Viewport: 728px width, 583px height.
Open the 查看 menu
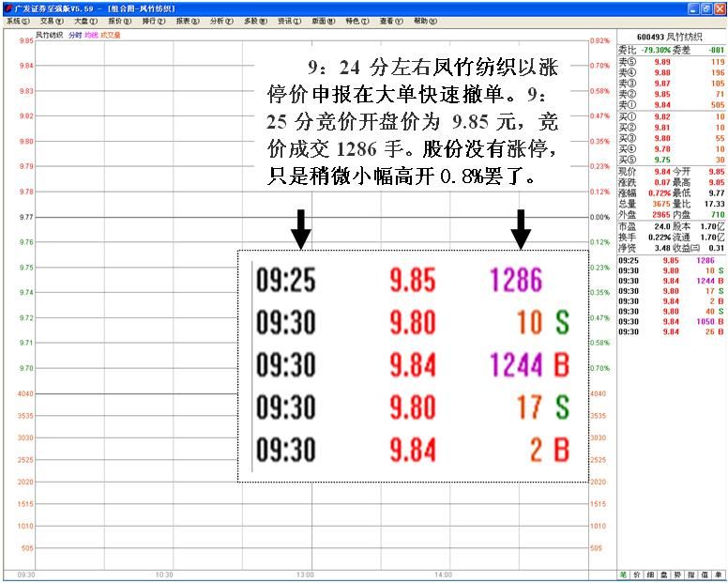391,21
